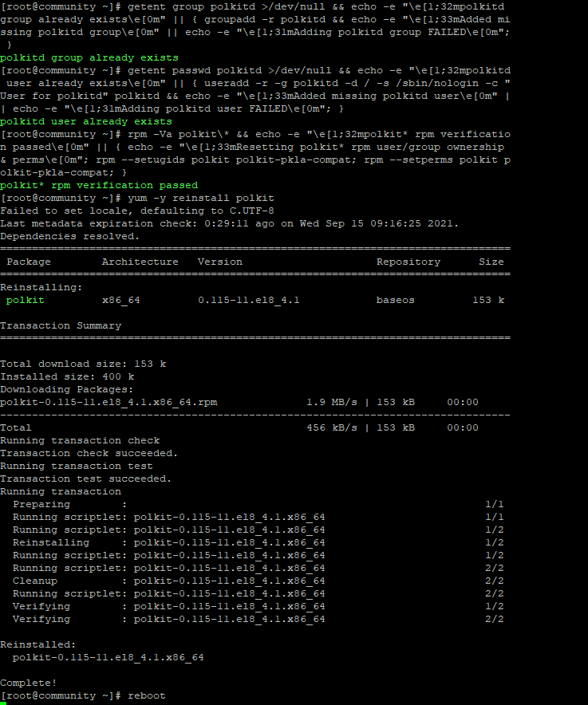Click the 'Running transaction' line
Viewport: 588px width, 705px height.
point(61,491)
